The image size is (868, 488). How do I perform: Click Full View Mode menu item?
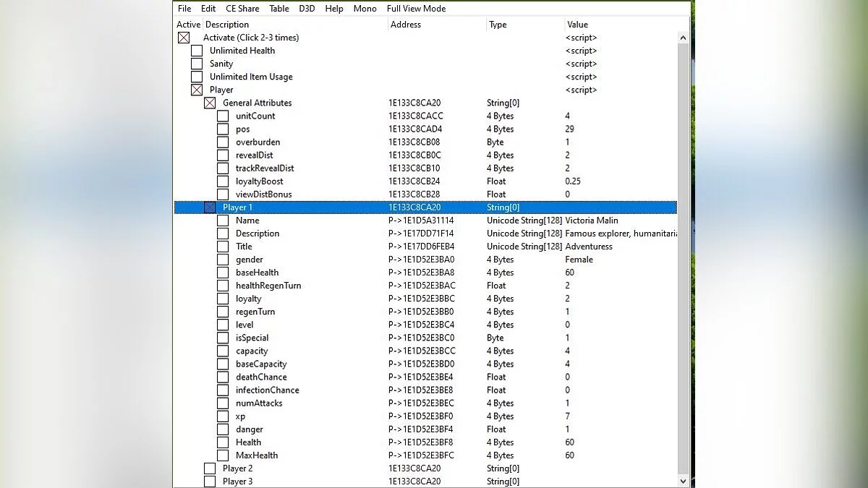[416, 9]
